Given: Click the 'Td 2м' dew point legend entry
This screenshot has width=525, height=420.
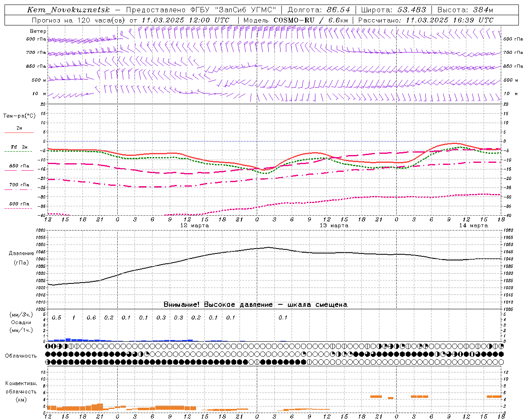Looking at the screenshot, I should (19, 147).
